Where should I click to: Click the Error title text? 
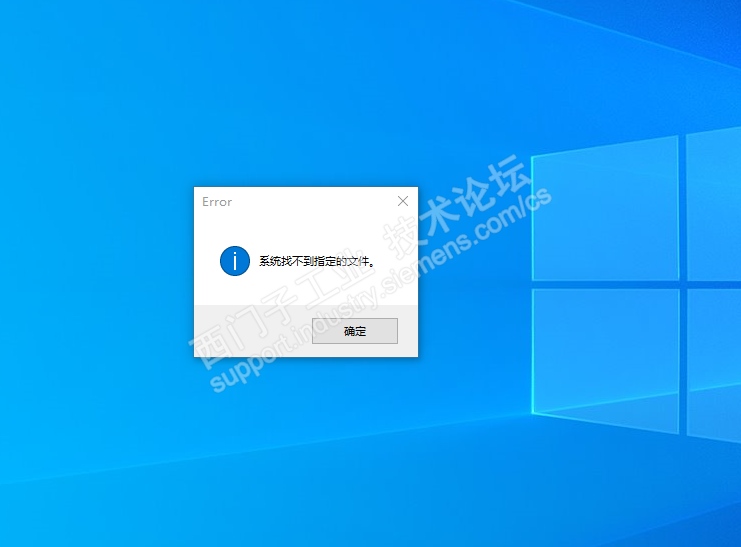pos(217,202)
